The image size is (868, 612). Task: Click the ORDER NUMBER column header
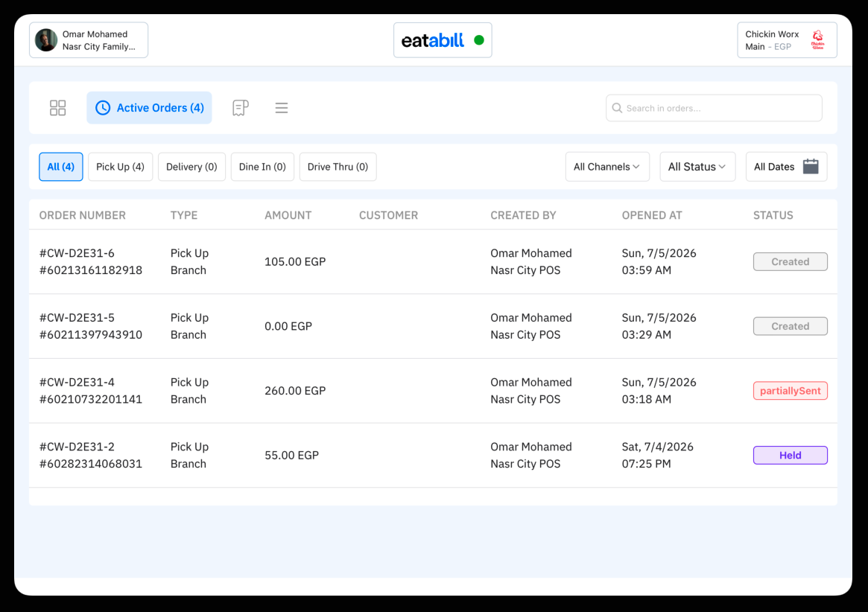[83, 215]
